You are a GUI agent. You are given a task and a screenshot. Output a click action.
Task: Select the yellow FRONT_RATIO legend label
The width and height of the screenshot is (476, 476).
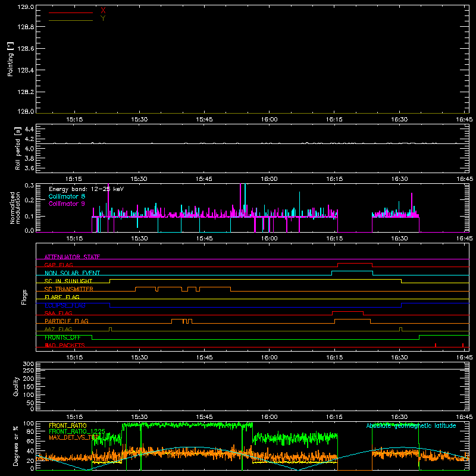(68, 425)
